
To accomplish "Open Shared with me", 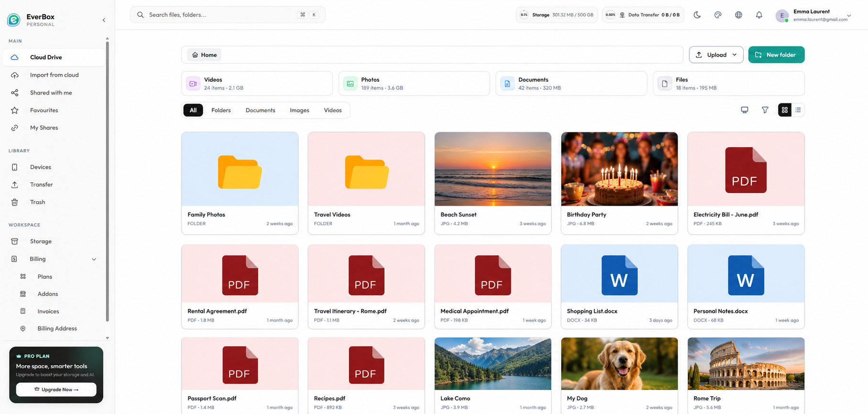I will click(x=53, y=93).
